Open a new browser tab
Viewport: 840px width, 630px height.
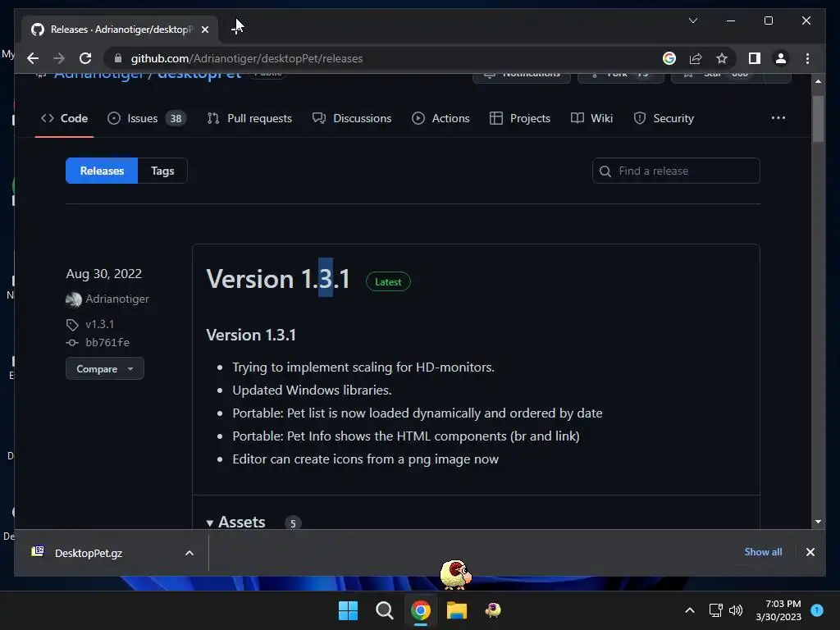pyautogui.click(x=235, y=29)
